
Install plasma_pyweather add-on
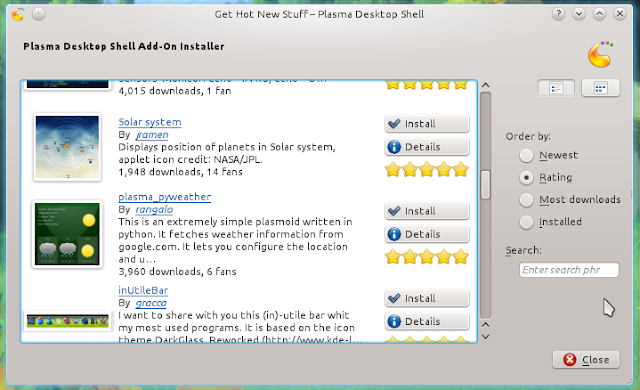click(427, 211)
